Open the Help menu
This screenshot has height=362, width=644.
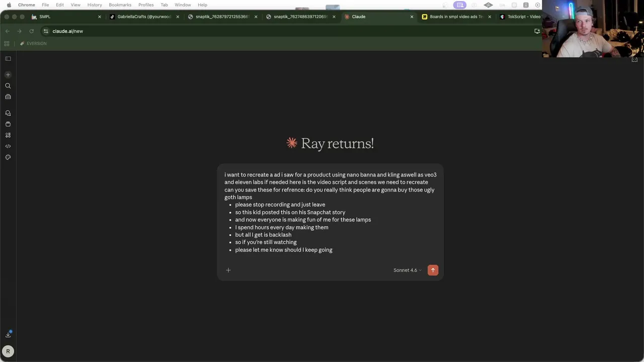[202, 5]
